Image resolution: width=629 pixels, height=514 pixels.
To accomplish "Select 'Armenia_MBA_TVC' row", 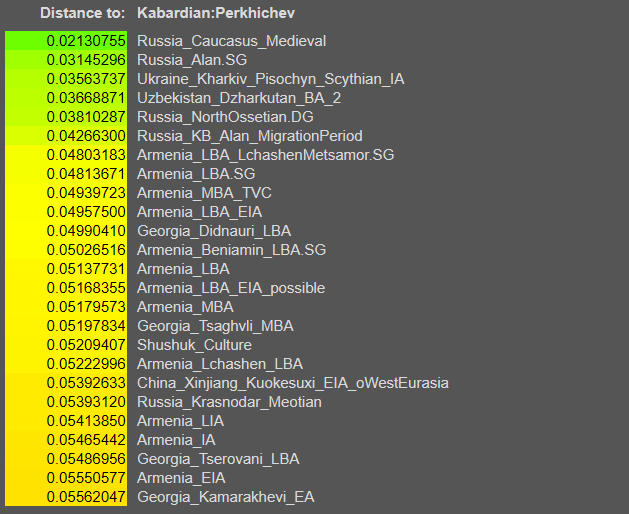I will (204, 193).
